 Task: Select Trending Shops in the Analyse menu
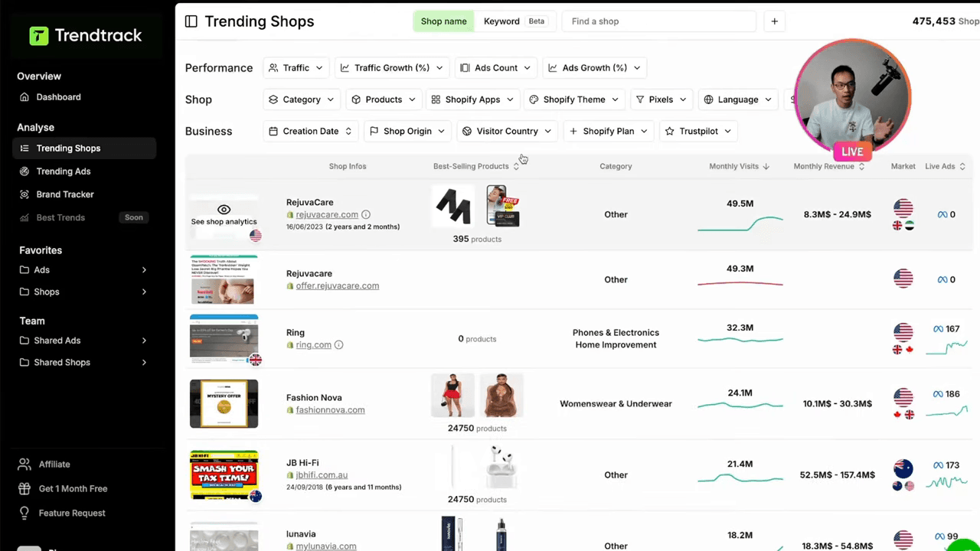68,148
